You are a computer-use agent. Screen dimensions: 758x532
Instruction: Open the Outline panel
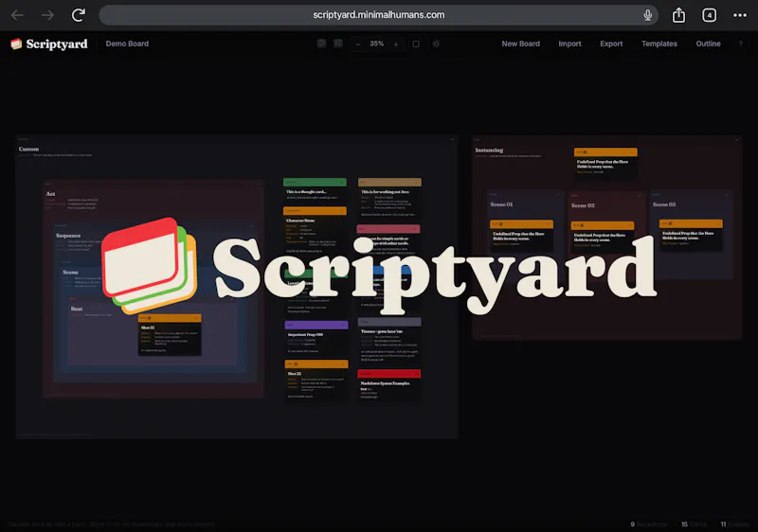click(708, 44)
